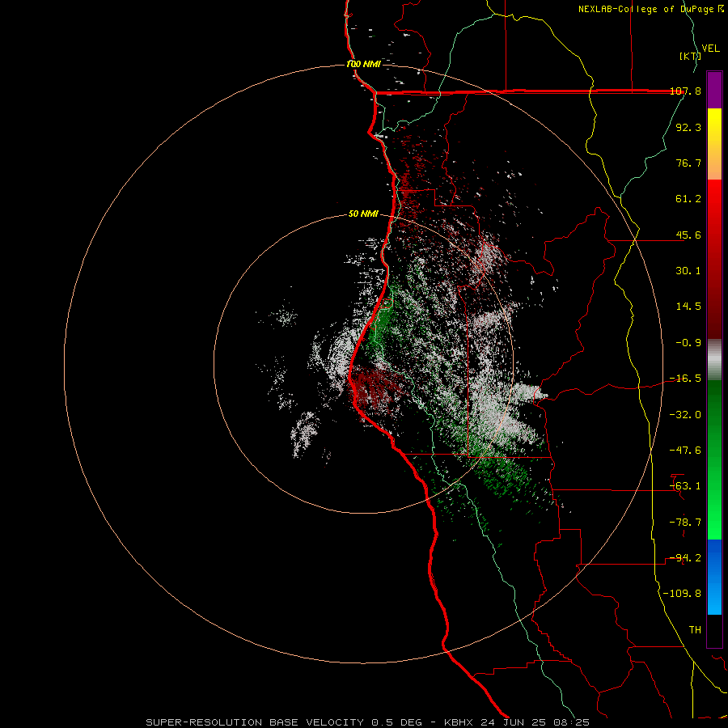Select the 76.7 velocity scale value
The width and height of the screenshot is (728, 728).
point(688,163)
